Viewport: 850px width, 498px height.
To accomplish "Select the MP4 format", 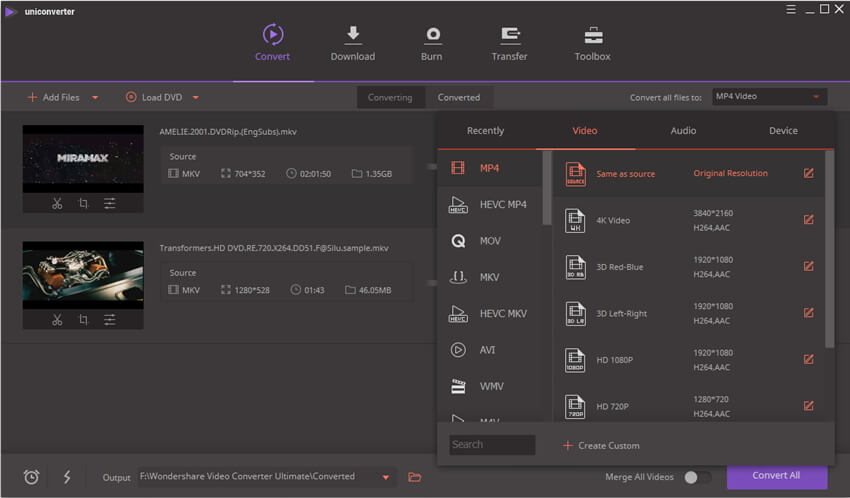I will 490,168.
